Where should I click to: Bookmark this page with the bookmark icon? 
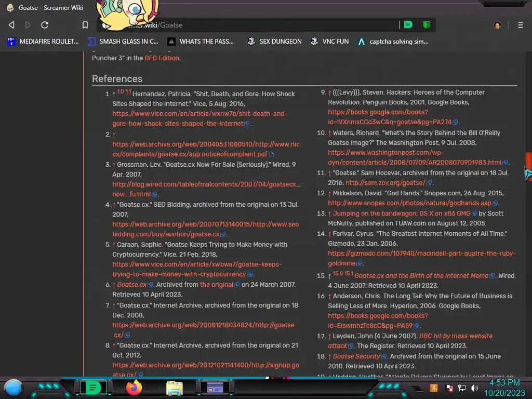85,25
